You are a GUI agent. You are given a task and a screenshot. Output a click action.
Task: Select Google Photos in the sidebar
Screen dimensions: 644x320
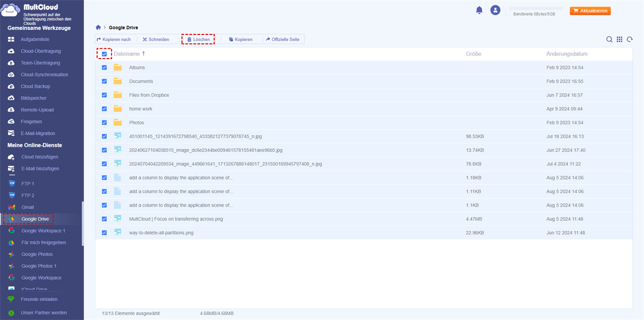pos(36,254)
